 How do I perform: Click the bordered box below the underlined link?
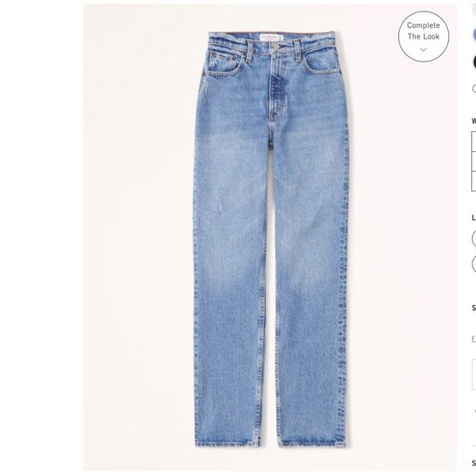click(474, 374)
